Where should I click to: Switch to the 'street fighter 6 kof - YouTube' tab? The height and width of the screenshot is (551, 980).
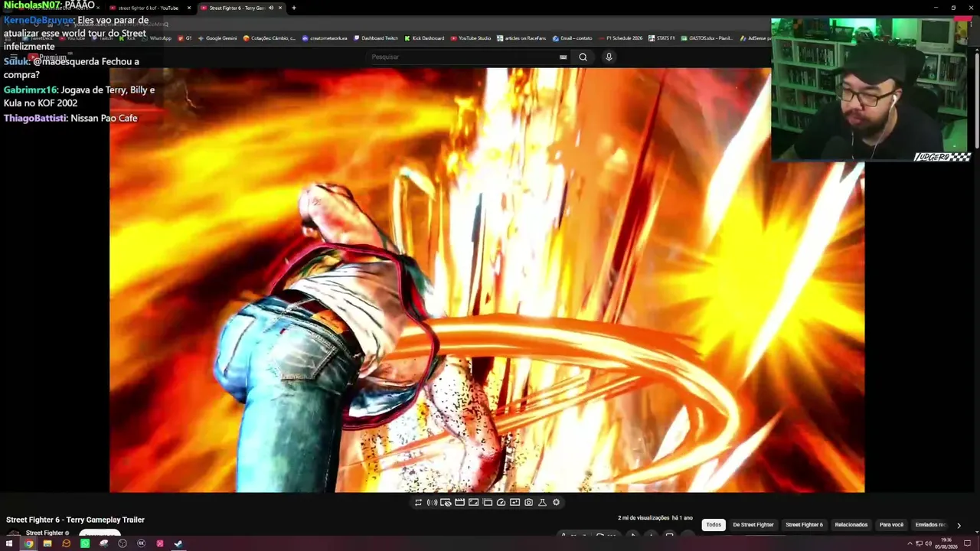click(x=149, y=8)
